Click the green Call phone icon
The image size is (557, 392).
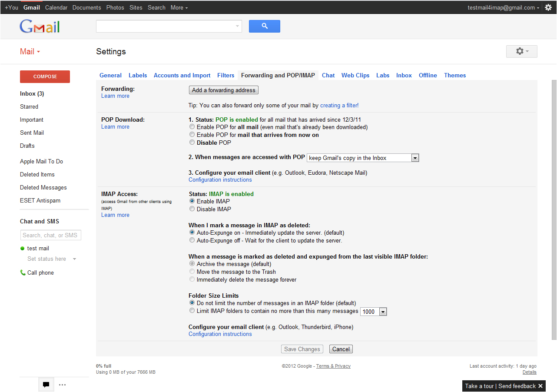23,273
